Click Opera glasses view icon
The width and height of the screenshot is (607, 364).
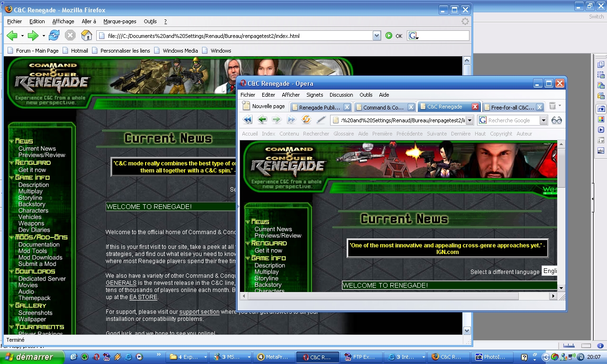click(x=557, y=120)
